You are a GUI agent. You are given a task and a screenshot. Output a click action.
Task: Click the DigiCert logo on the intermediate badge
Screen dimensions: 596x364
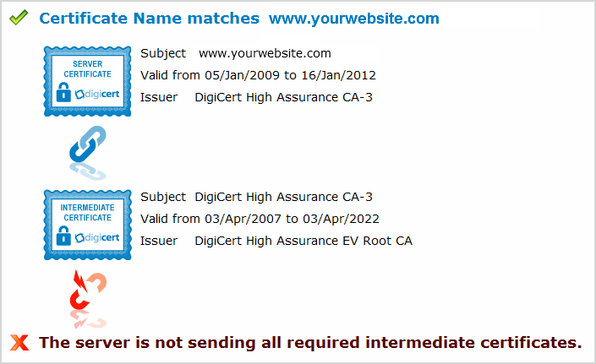click(x=95, y=237)
